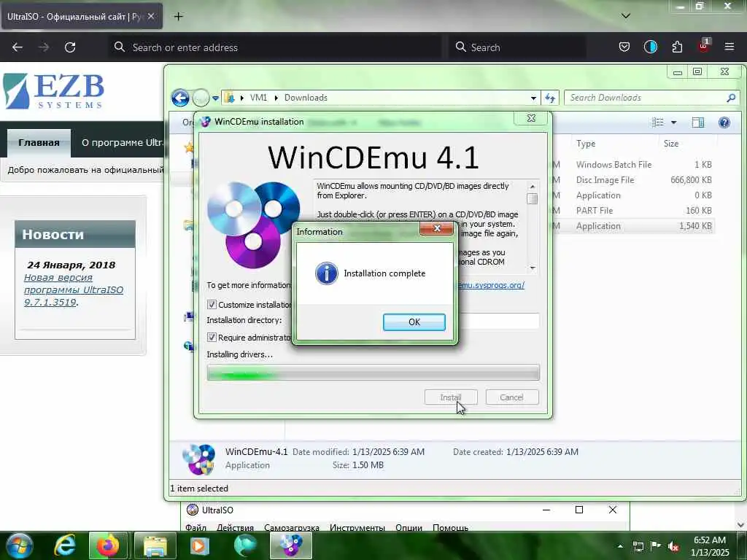Open Explorer recent locations dropdown arrow

pos(216,98)
